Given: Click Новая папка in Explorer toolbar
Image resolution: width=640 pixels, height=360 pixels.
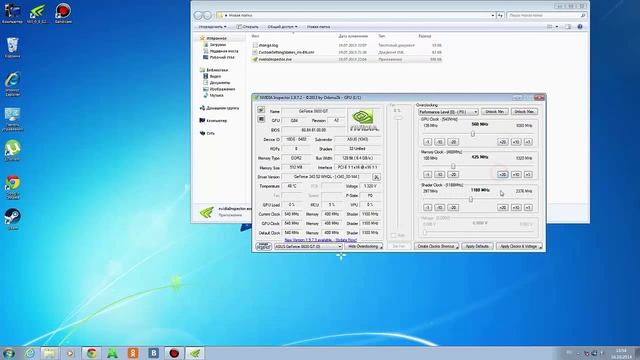Looking at the screenshot, I should (318, 27).
